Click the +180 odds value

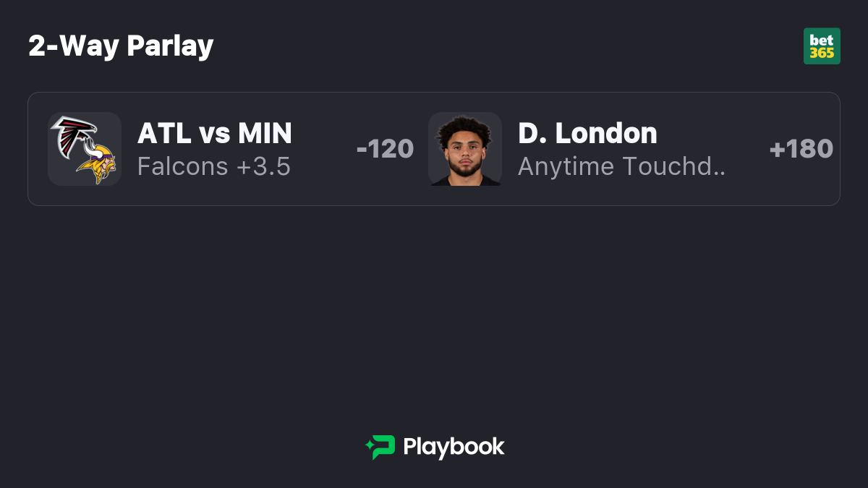(801, 149)
